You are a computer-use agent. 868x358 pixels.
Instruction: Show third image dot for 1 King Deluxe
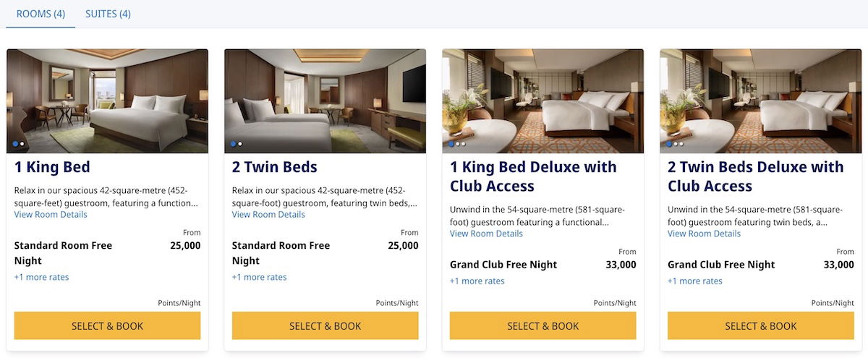coord(464,144)
